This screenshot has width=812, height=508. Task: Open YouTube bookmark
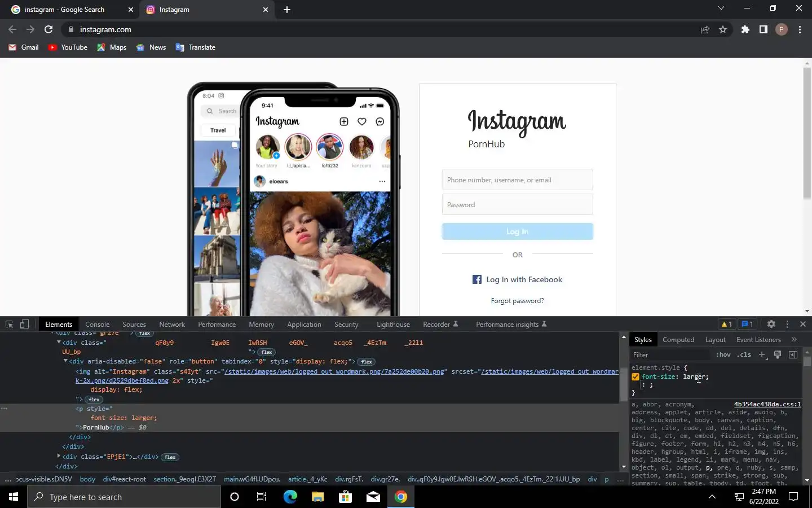coord(68,47)
